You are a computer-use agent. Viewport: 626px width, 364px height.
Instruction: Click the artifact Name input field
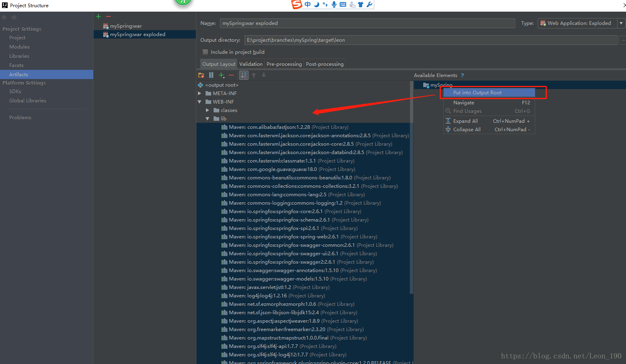(x=367, y=23)
